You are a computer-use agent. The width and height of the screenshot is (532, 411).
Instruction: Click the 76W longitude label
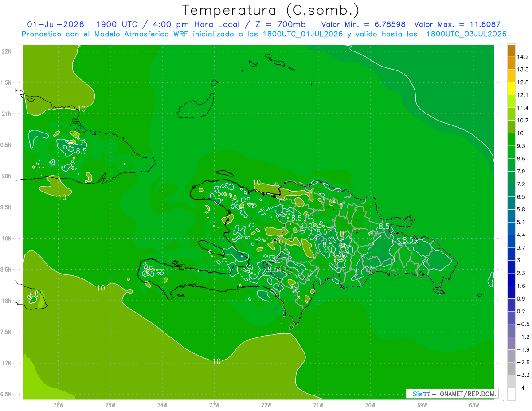point(58,405)
